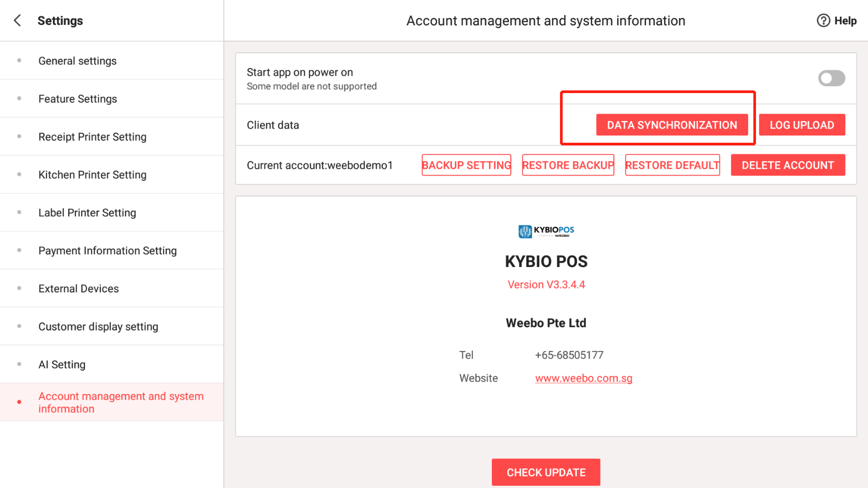Image resolution: width=868 pixels, height=488 pixels.
Task: Click the DATA SYNCHRONIZATION button
Action: (x=672, y=125)
